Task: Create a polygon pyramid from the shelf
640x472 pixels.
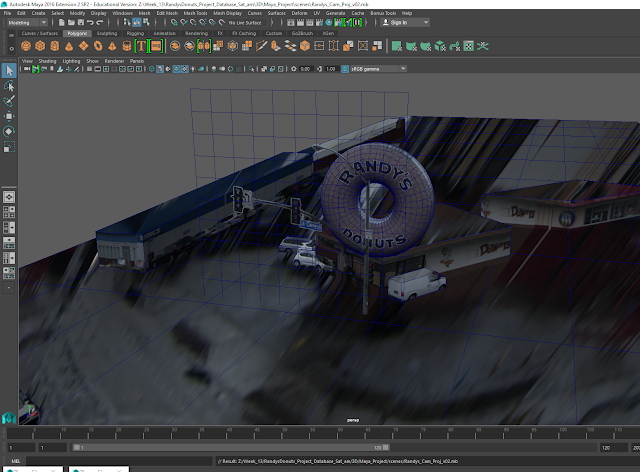Action: pos(112,46)
